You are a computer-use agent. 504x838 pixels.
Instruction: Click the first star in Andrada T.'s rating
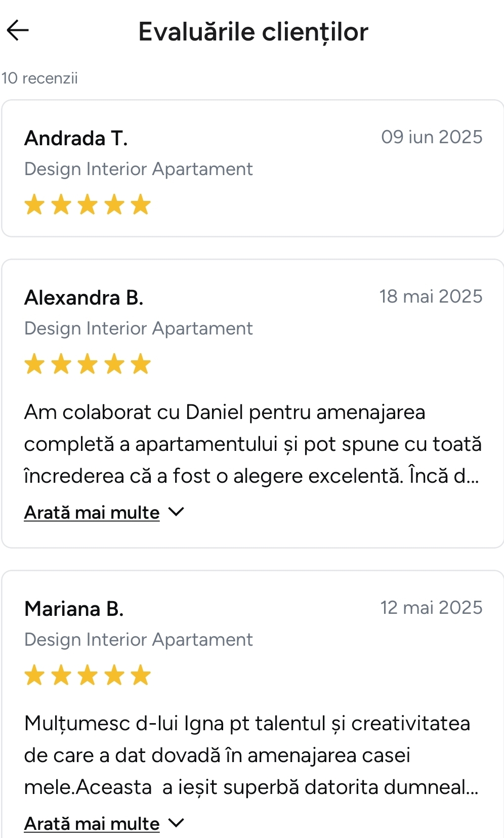34,204
